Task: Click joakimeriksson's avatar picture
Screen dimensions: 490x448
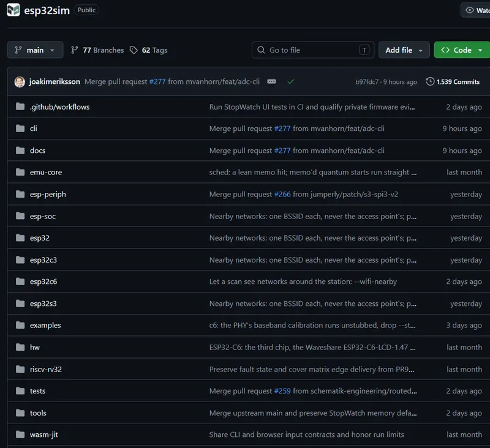Action: click(x=20, y=82)
